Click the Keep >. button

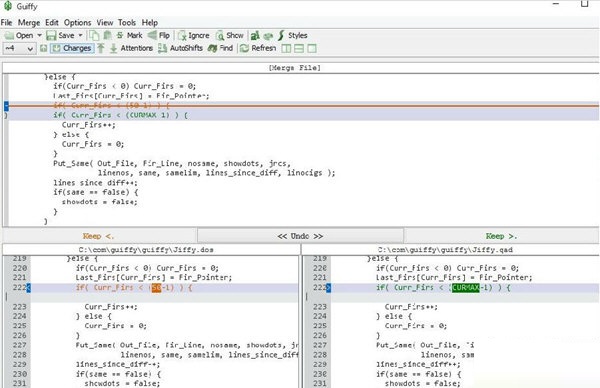501,236
